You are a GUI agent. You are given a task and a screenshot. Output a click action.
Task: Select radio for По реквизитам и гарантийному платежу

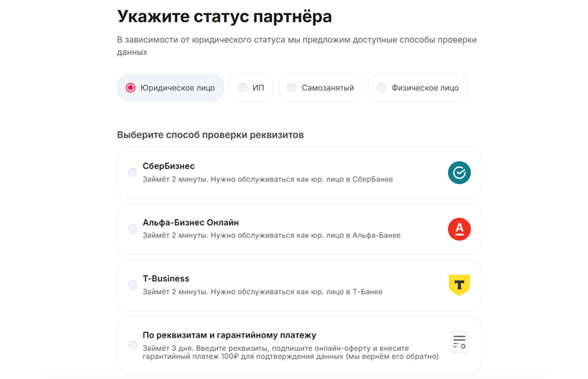tap(133, 346)
